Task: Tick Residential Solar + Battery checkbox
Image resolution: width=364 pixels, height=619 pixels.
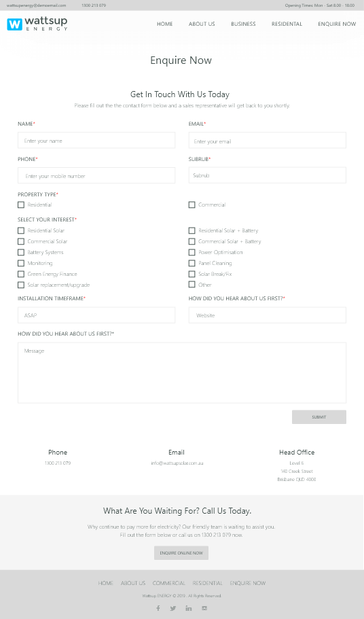Action: [192, 230]
